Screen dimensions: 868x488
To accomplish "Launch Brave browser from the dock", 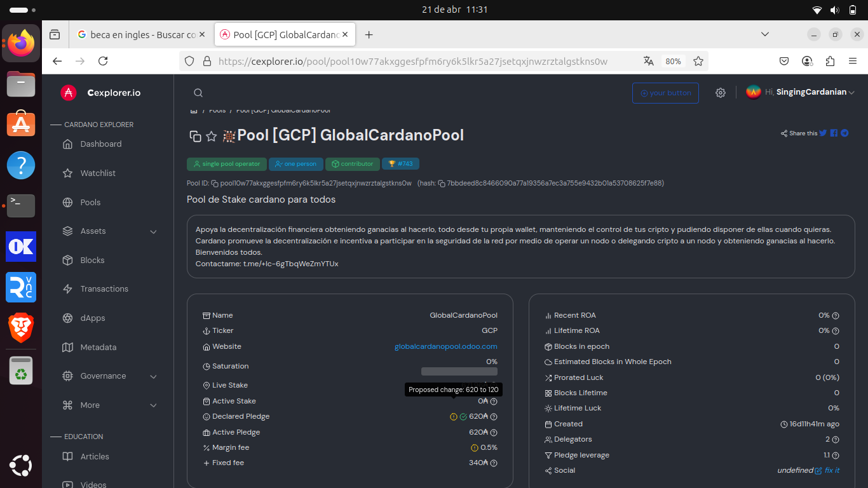I will tap(21, 328).
